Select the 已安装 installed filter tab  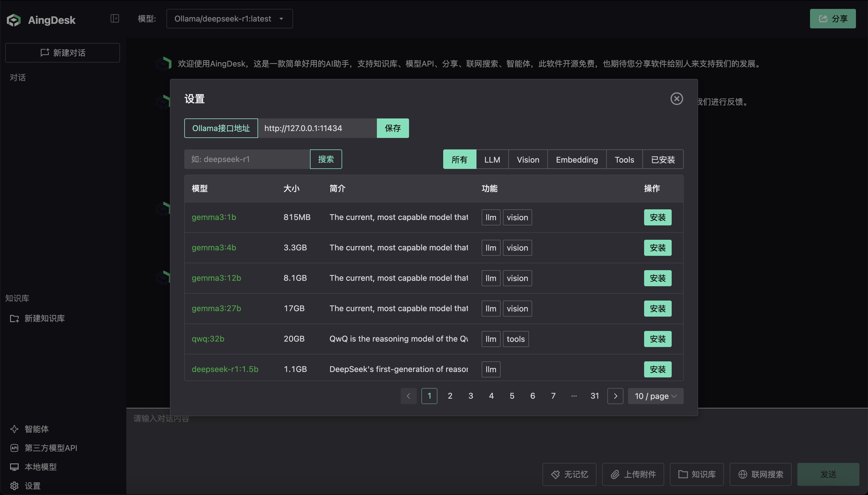pos(663,159)
